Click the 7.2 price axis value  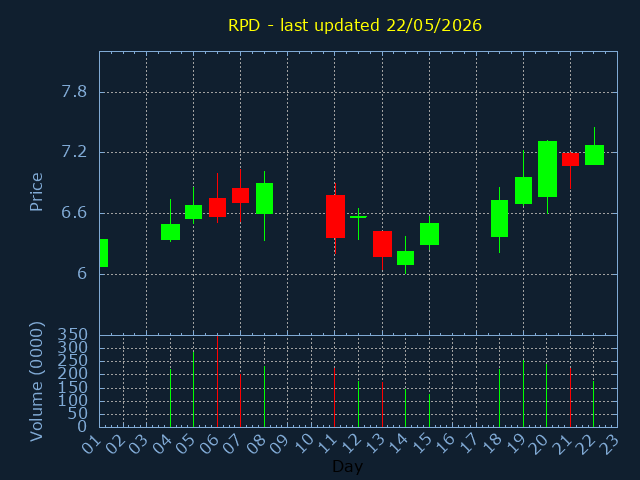(74, 152)
